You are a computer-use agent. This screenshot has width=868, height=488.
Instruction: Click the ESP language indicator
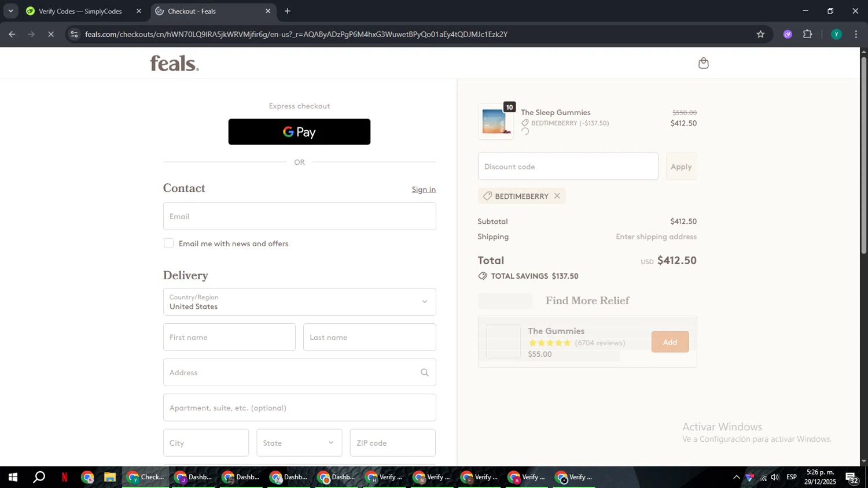tap(792, 477)
